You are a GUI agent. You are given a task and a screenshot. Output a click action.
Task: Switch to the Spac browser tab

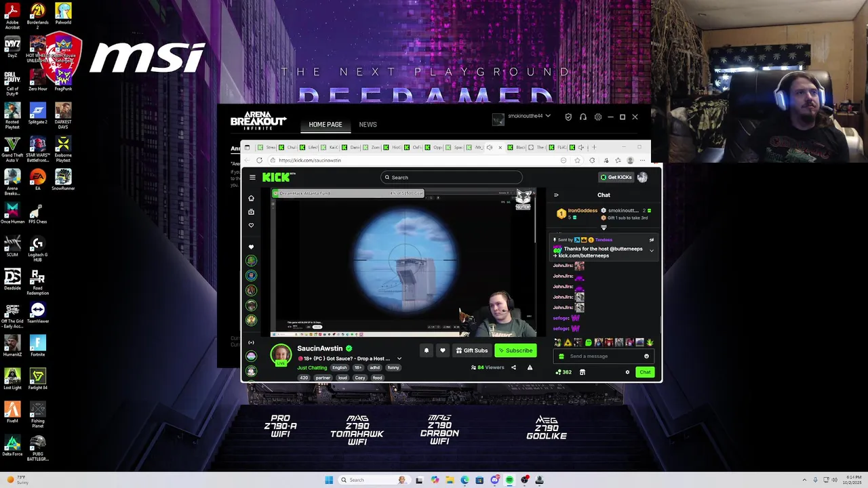(x=456, y=147)
